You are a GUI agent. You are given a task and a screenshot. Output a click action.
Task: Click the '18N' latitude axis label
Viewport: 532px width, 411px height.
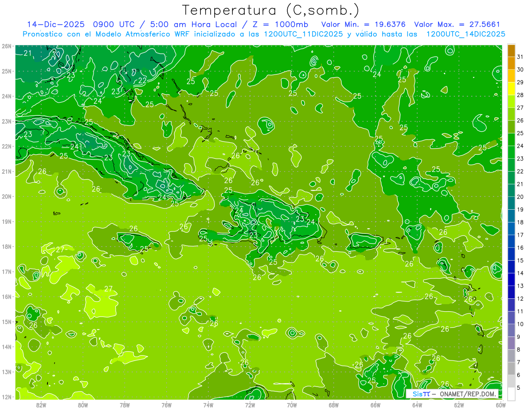[x=6, y=247]
